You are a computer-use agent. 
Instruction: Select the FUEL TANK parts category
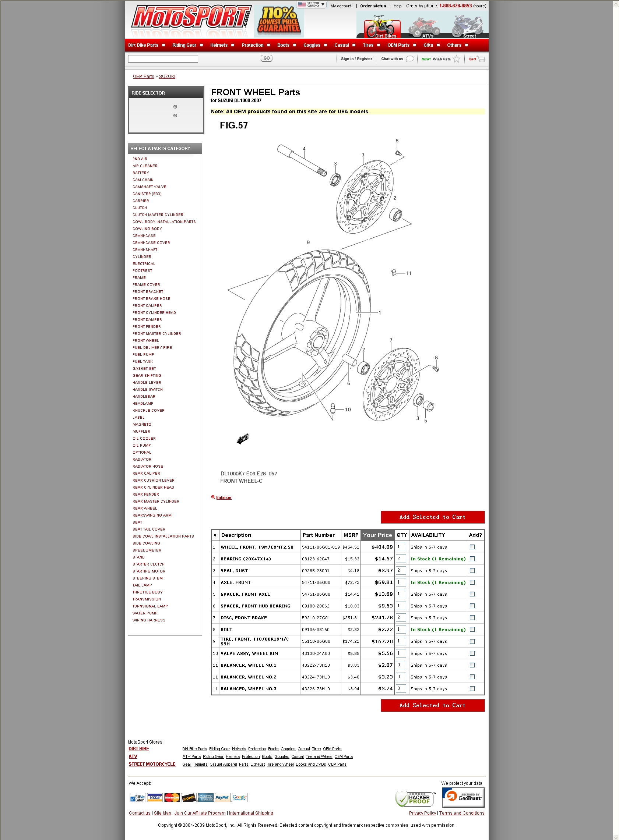[143, 362]
